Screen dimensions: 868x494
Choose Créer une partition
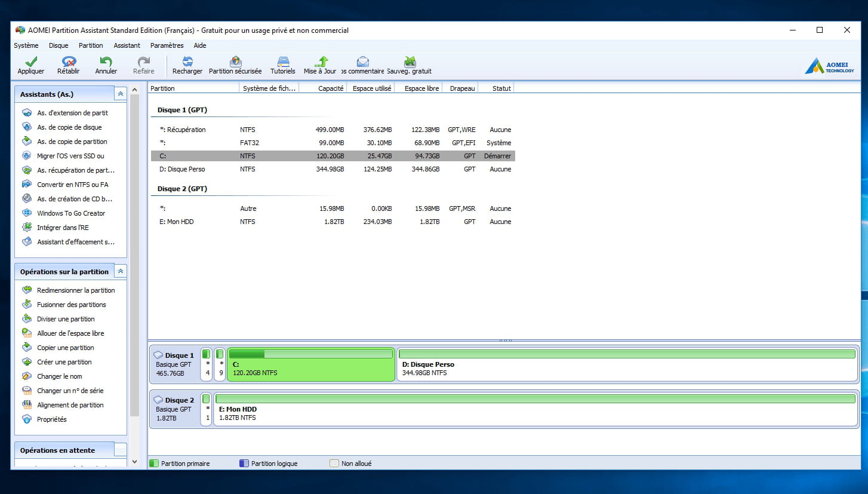click(x=64, y=362)
